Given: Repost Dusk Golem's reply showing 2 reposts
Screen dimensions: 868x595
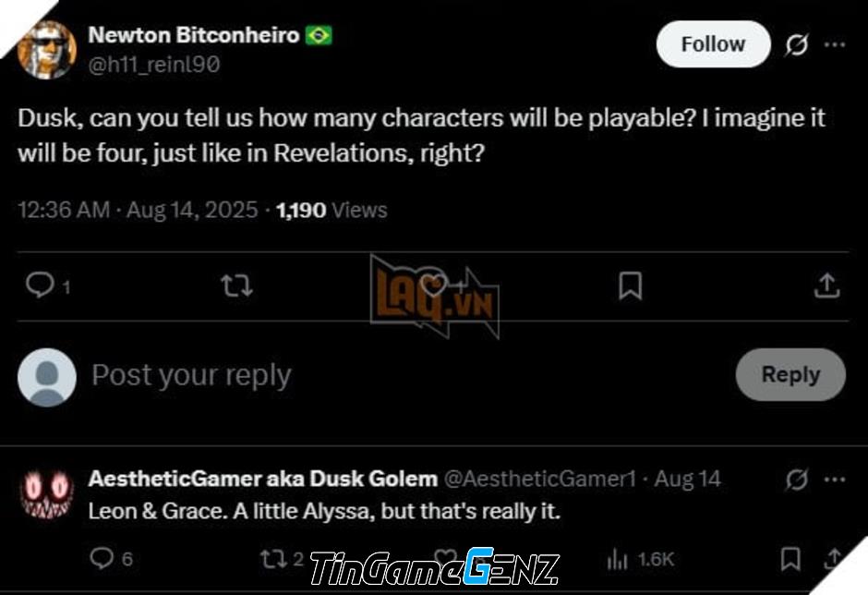Looking at the screenshot, I should click(x=273, y=559).
